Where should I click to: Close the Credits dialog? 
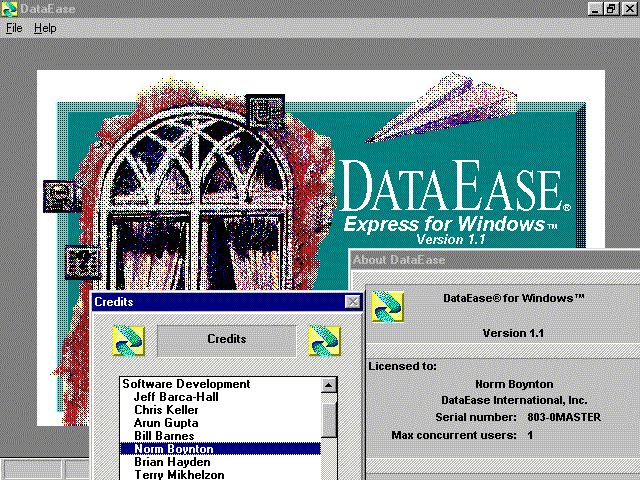[x=353, y=302]
